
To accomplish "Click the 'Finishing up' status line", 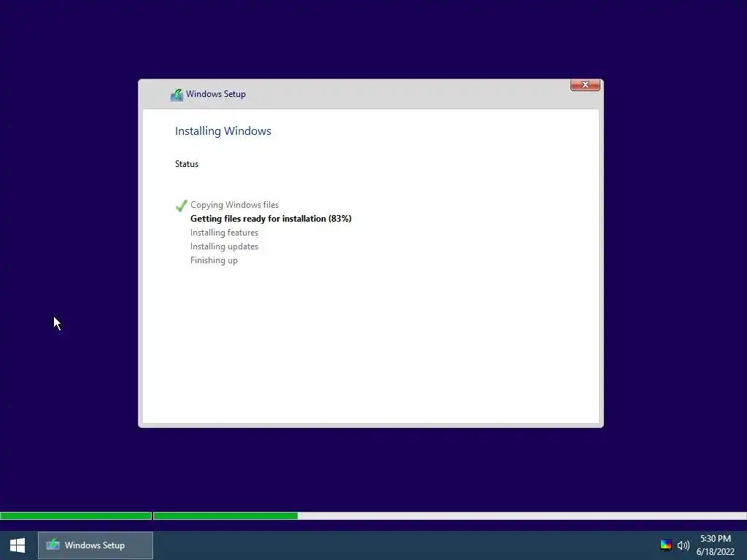I will pos(214,260).
